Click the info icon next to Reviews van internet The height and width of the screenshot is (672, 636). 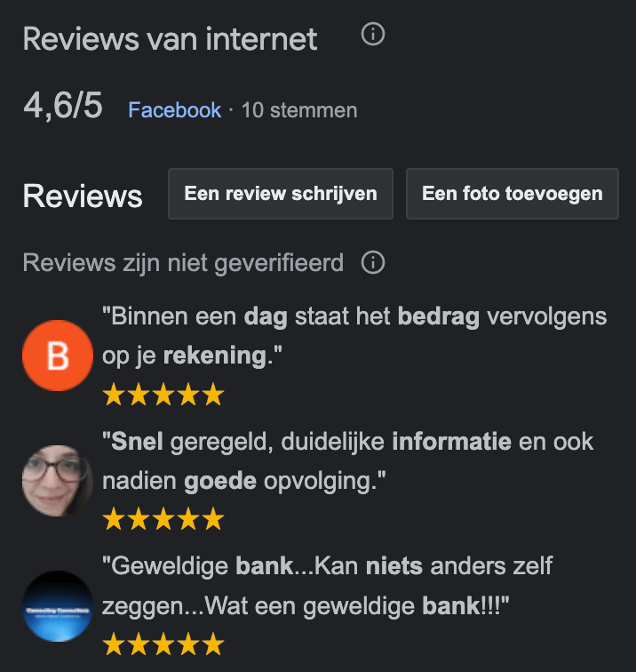click(x=372, y=35)
